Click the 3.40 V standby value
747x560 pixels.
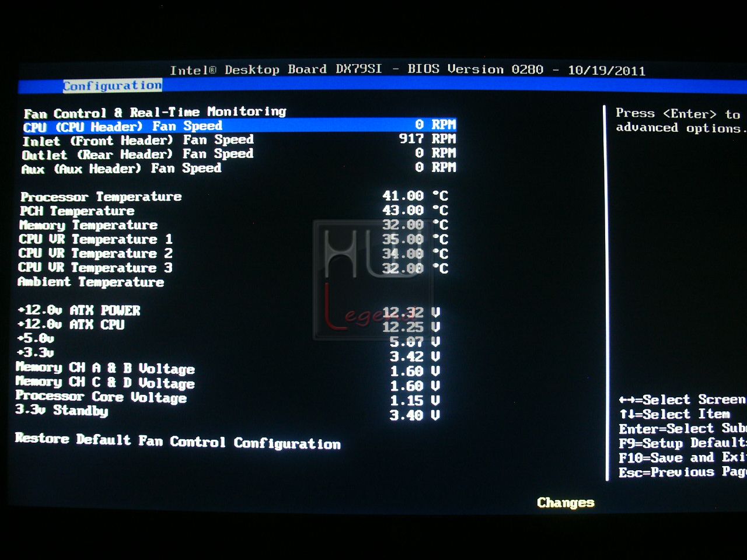[x=415, y=415]
